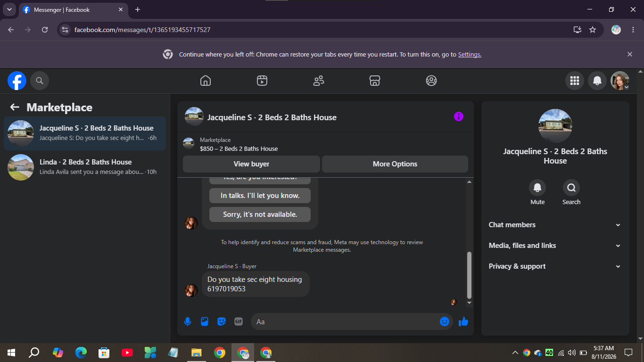Open the volume control in system tray
This screenshot has width=644, height=362.
point(572,353)
